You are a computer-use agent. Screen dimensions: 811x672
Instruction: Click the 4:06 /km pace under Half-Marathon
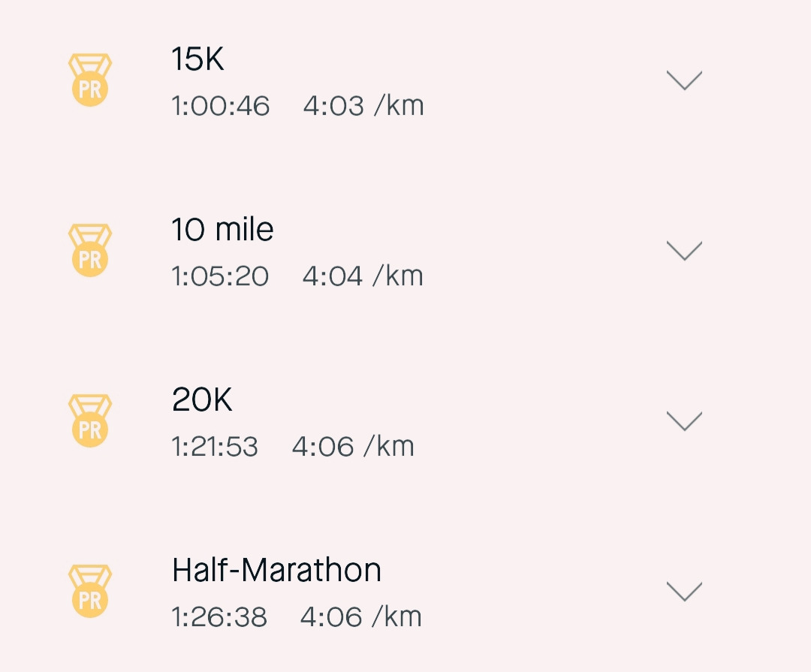pos(361,617)
